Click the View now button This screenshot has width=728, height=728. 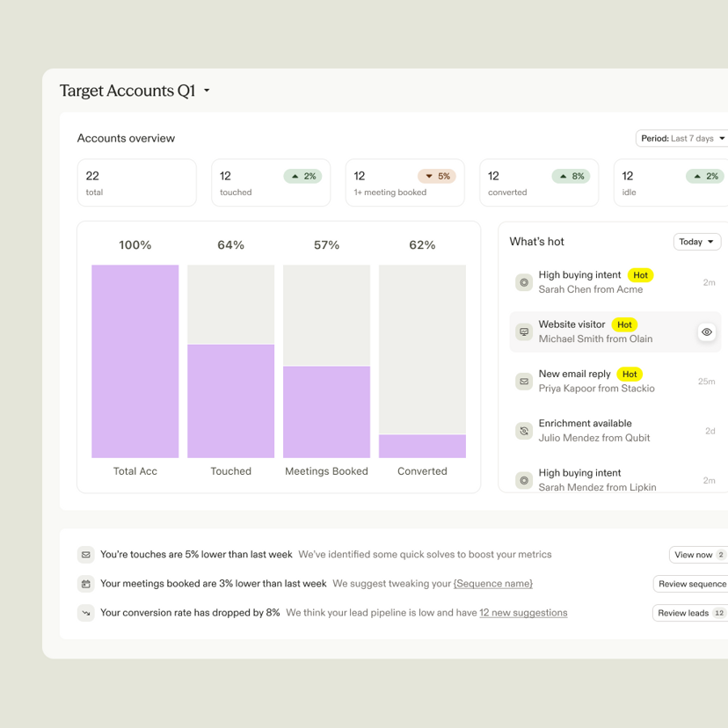[x=698, y=555]
